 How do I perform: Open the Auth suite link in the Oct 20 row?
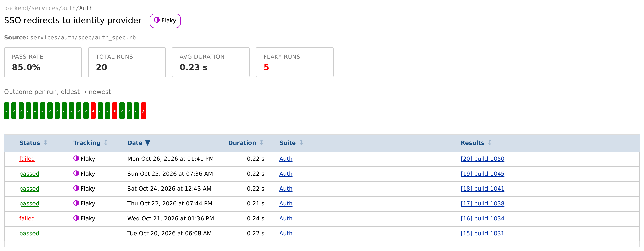click(x=286, y=234)
